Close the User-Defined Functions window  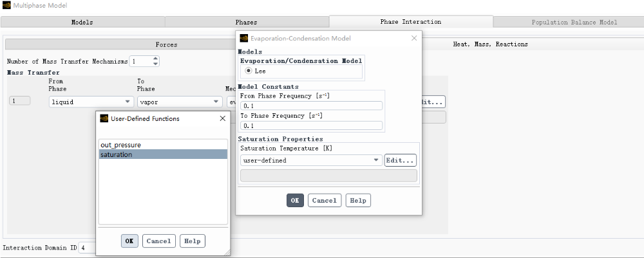click(x=222, y=118)
